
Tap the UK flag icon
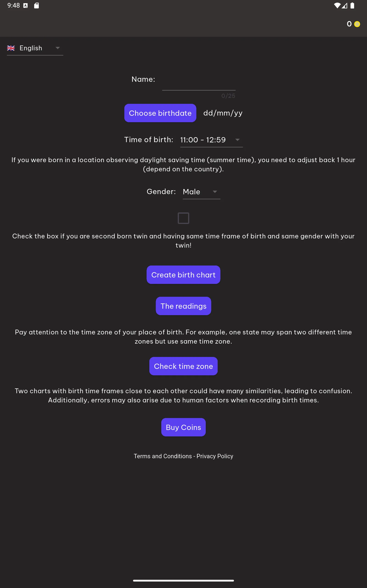coord(11,48)
